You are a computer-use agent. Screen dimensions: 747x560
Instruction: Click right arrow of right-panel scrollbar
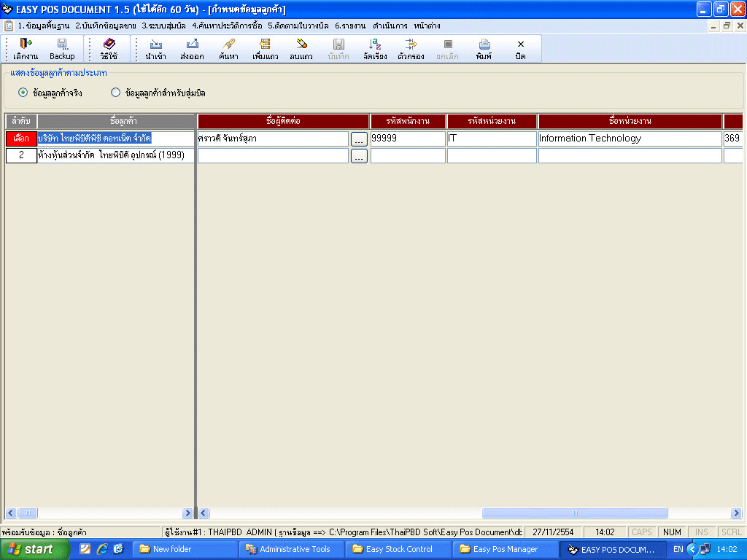coord(736,513)
